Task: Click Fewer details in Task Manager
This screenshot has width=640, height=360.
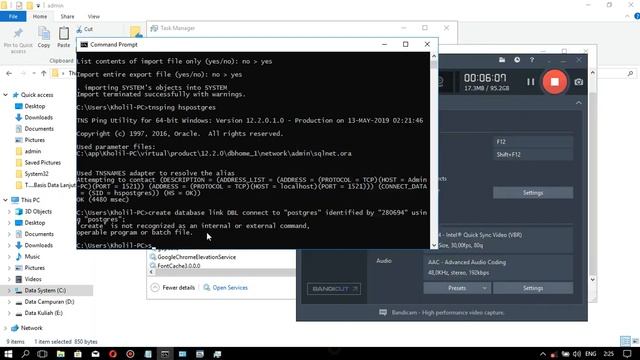Action: [173, 287]
